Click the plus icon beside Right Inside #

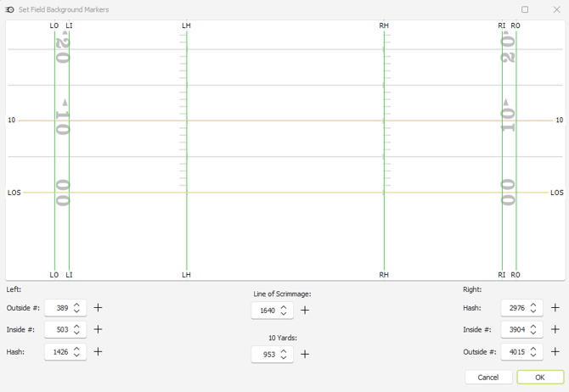click(x=555, y=329)
